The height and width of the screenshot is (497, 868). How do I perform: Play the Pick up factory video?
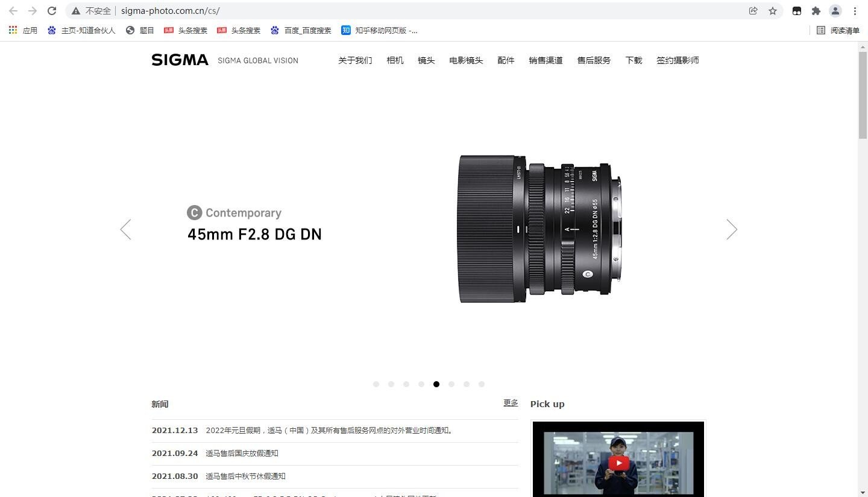618,461
